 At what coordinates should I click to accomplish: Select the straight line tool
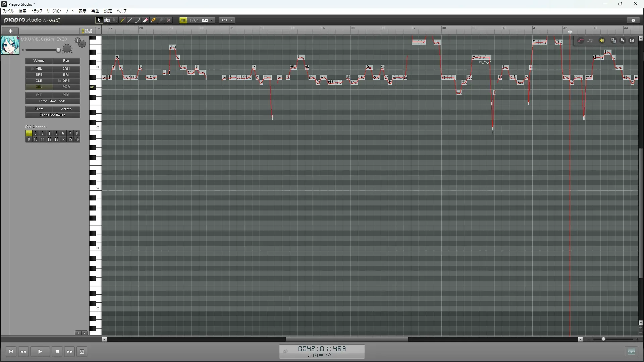[130, 20]
